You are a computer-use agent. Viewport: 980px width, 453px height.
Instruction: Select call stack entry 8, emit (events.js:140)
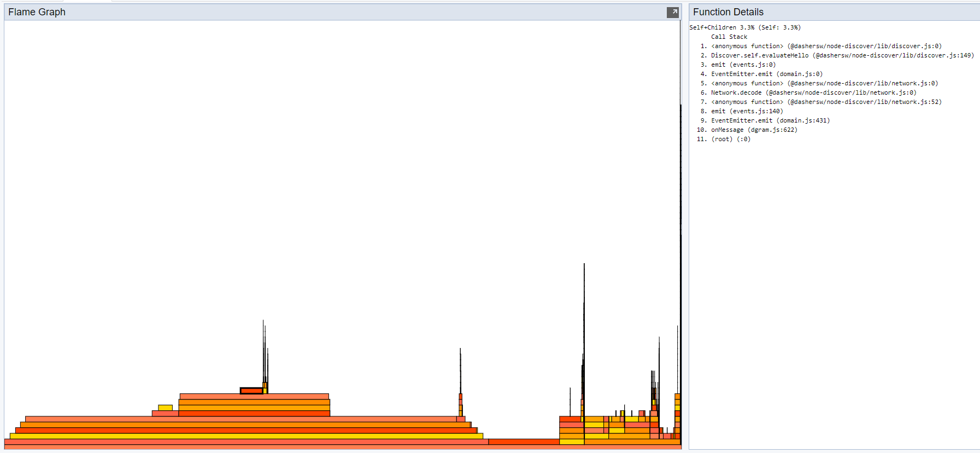[x=747, y=111]
